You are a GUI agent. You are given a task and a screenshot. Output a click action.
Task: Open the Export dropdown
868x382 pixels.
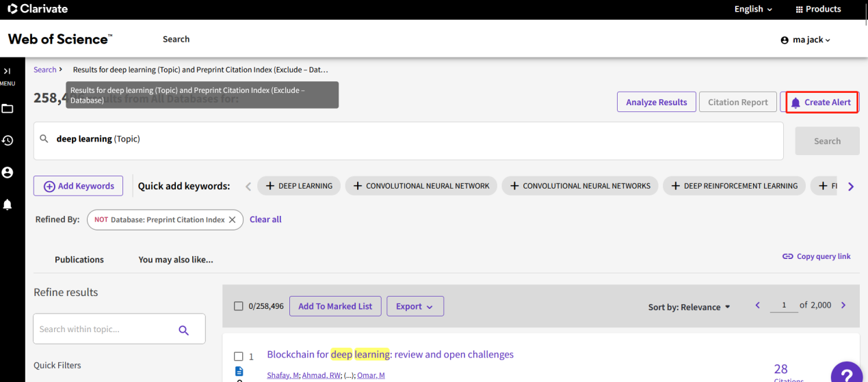point(415,306)
